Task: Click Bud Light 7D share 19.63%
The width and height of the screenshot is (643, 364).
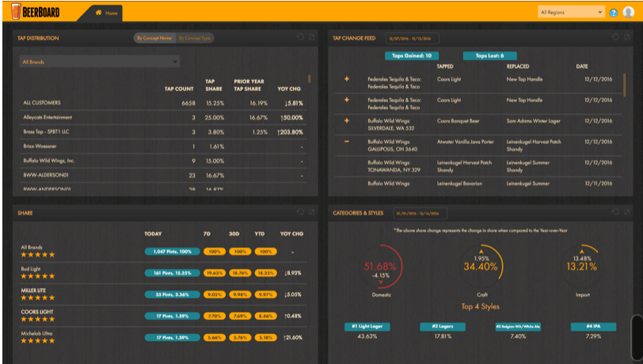Action: (x=215, y=273)
